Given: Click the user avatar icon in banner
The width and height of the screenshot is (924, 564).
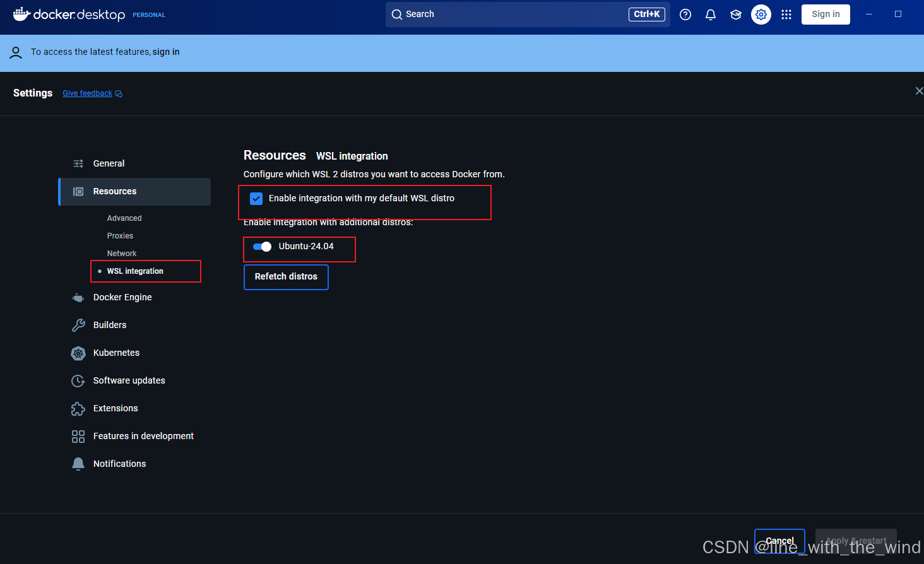Looking at the screenshot, I should coord(16,52).
